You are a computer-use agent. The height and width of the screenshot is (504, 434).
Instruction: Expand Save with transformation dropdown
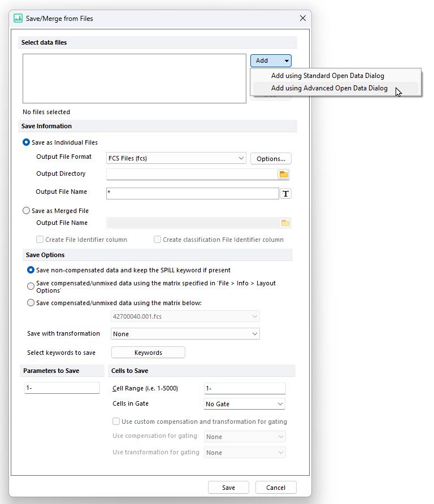tap(185, 333)
